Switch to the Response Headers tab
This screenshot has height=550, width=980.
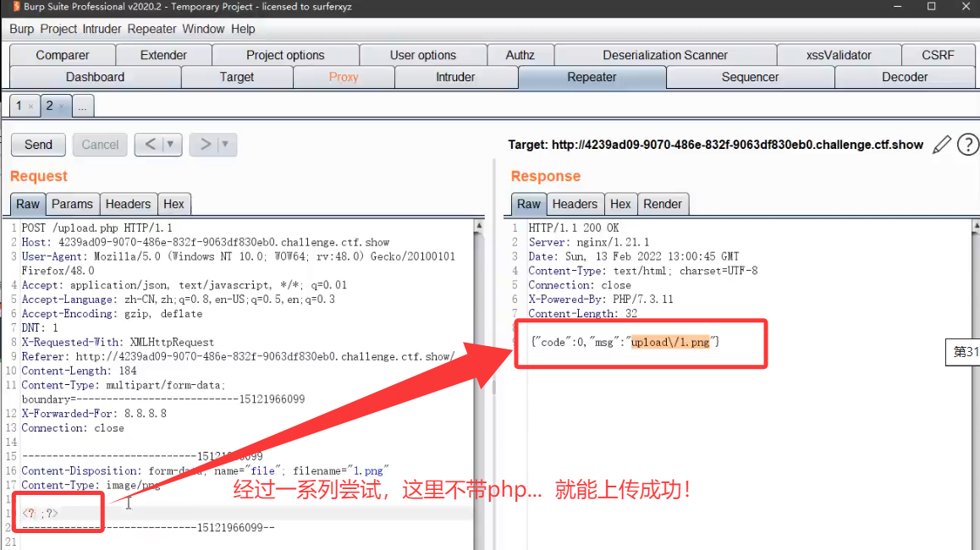coord(575,204)
